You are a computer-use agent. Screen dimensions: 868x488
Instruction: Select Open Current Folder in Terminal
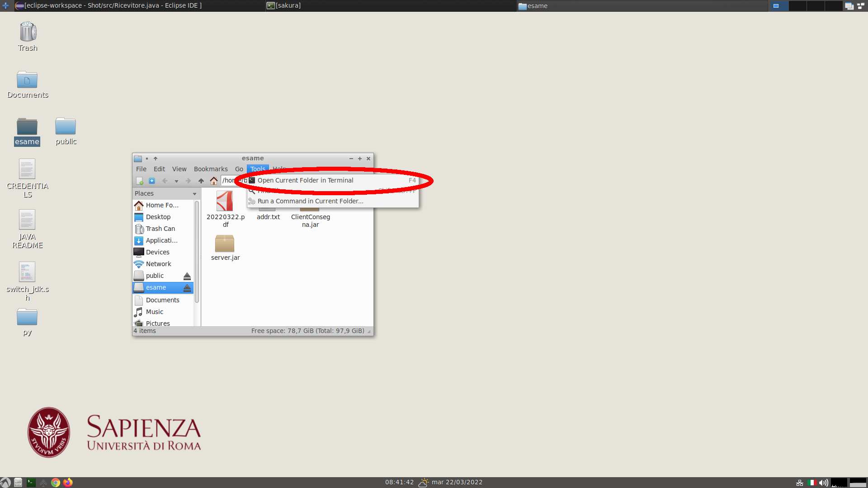pos(306,180)
